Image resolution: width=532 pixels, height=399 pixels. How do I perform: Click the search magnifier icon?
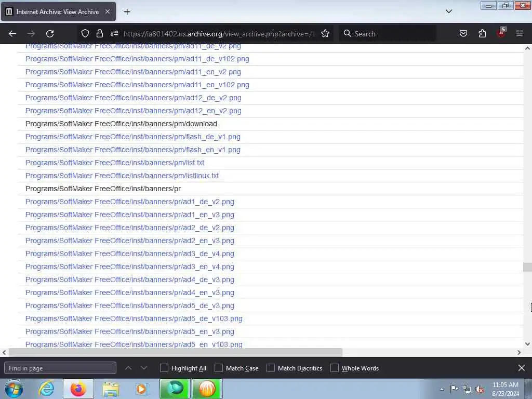coord(347,34)
